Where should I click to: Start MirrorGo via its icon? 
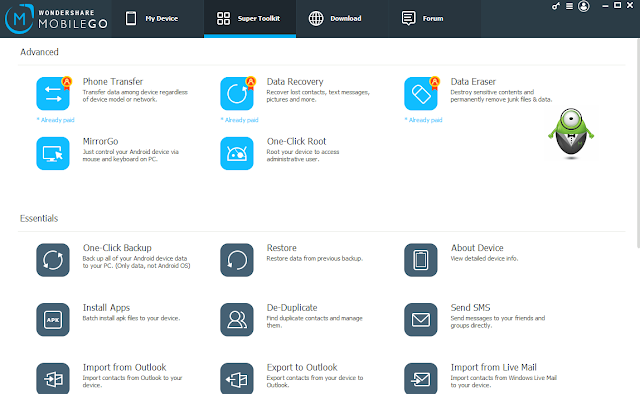(x=53, y=153)
